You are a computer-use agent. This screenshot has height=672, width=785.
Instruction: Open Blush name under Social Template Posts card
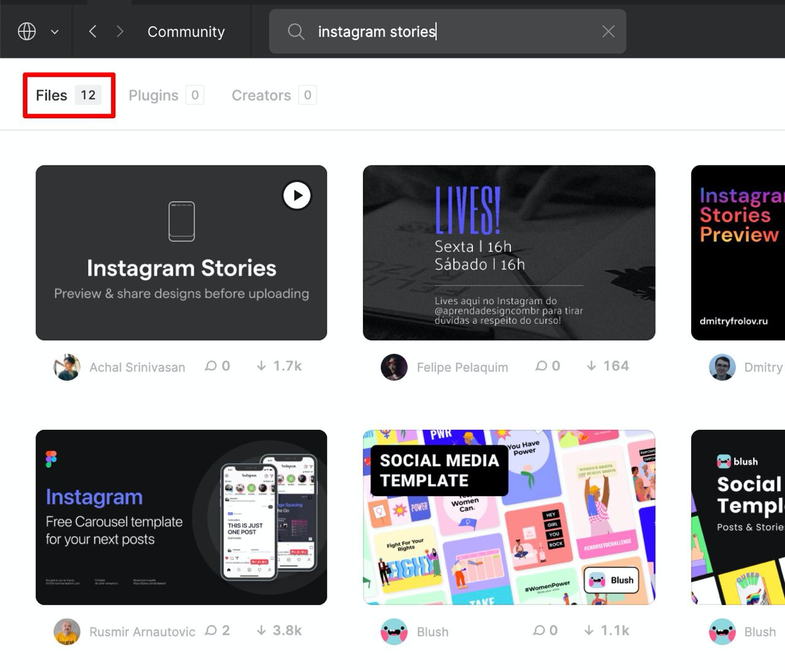coord(760,632)
